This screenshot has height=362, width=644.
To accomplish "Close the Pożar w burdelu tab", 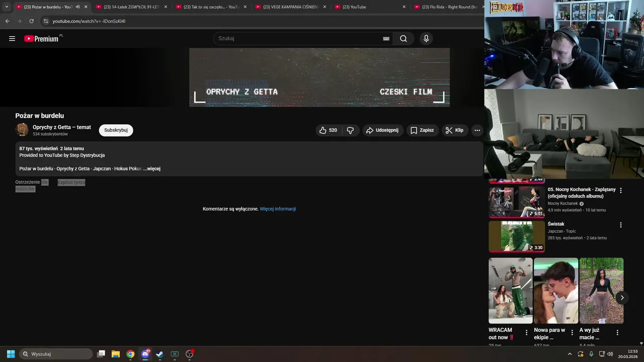I will (86, 7).
